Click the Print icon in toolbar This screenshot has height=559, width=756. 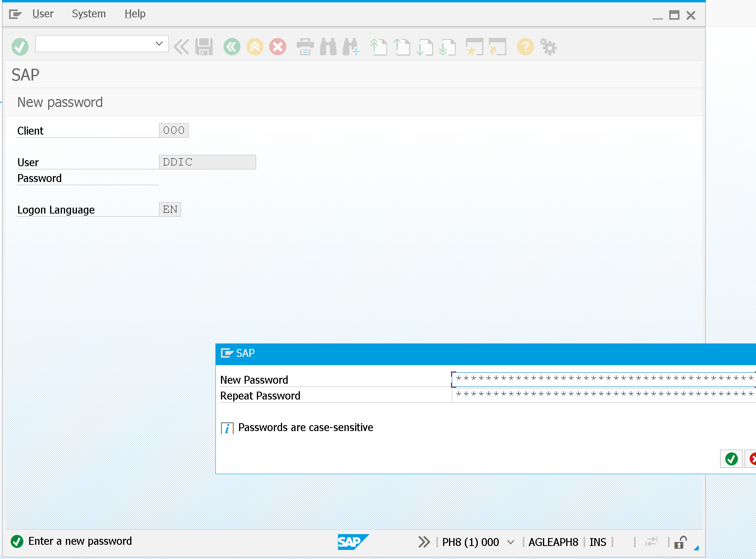pyautogui.click(x=305, y=47)
